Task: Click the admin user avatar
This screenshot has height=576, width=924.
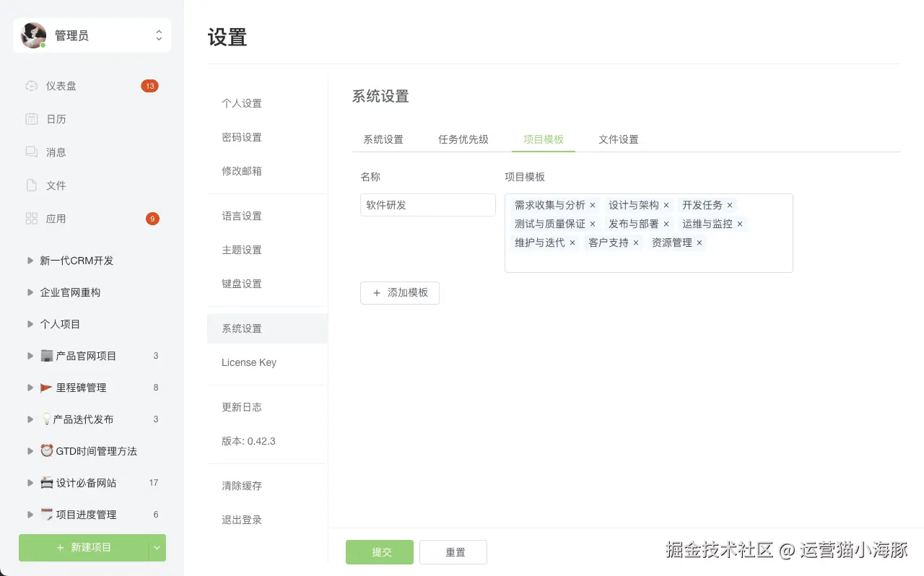Action: pyautogui.click(x=33, y=35)
